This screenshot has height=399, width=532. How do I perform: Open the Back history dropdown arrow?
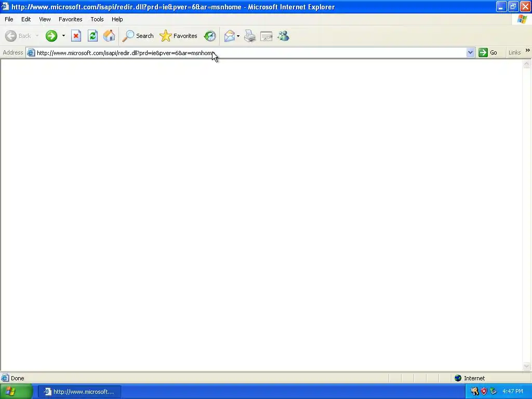point(37,36)
